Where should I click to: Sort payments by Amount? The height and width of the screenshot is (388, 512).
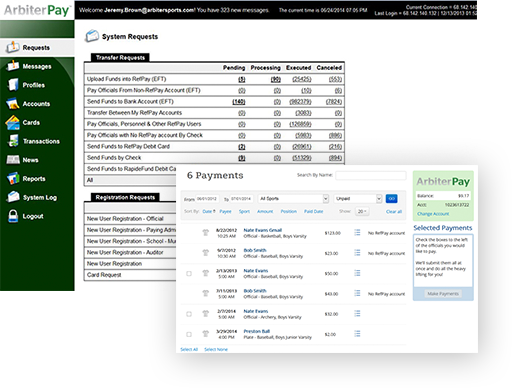tap(265, 211)
